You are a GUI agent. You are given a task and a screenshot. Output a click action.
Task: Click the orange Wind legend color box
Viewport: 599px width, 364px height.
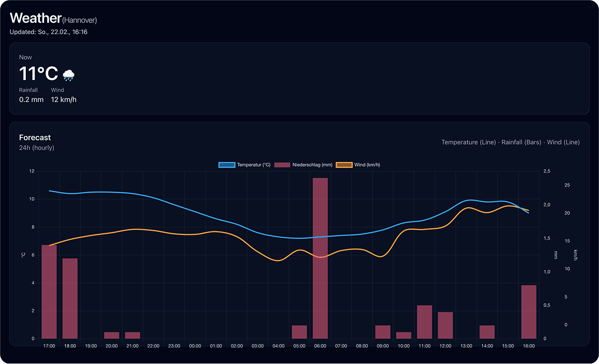(x=344, y=165)
